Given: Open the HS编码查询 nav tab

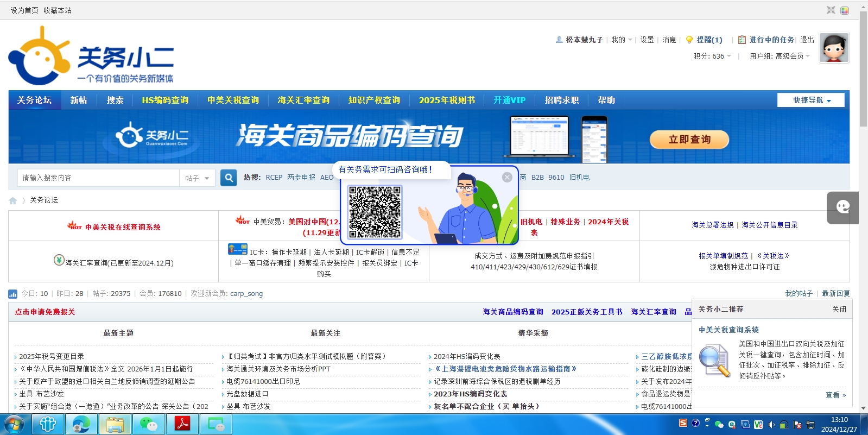Looking at the screenshot, I should (165, 100).
